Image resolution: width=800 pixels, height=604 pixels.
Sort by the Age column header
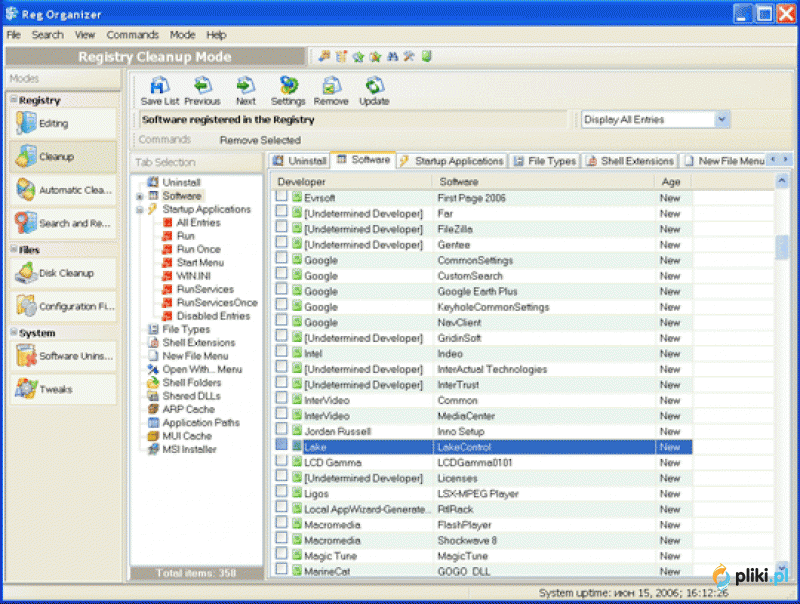673,182
